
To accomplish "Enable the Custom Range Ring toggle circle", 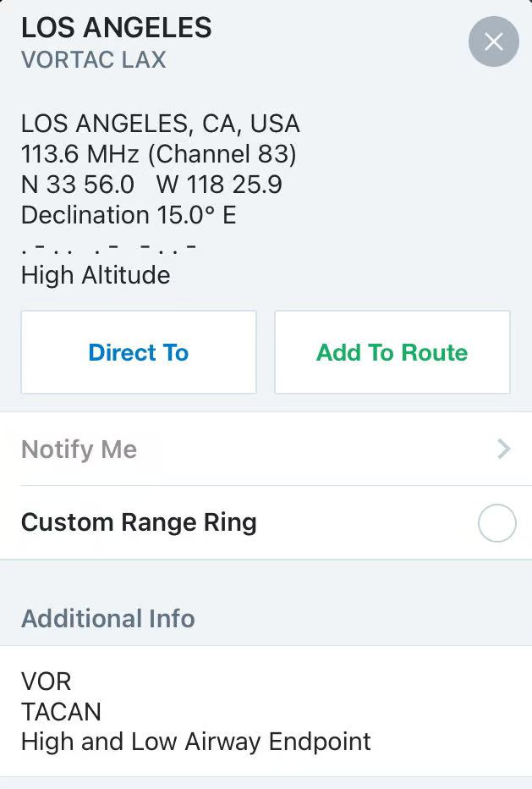I will [x=496, y=523].
